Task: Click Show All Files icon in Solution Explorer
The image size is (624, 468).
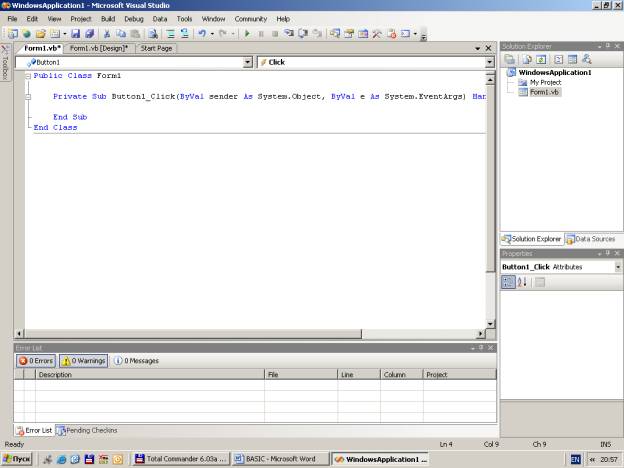Action: 527,60
